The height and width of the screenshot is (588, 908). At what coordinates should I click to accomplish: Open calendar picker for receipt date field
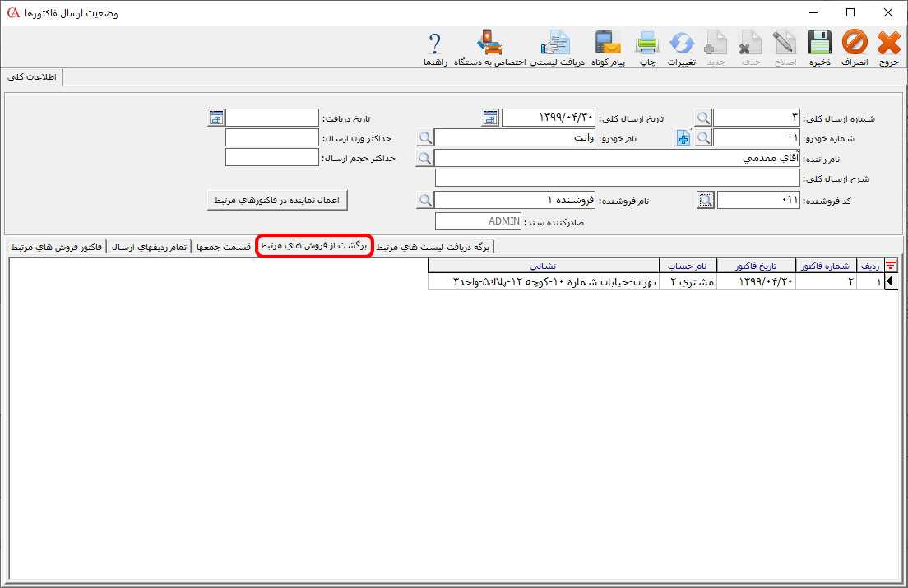click(216, 118)
